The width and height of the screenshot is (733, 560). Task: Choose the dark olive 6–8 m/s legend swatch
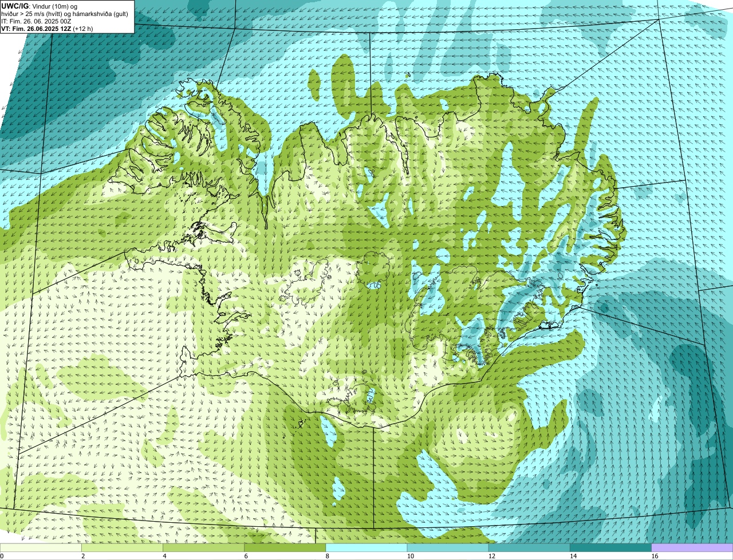click(285, 548)
